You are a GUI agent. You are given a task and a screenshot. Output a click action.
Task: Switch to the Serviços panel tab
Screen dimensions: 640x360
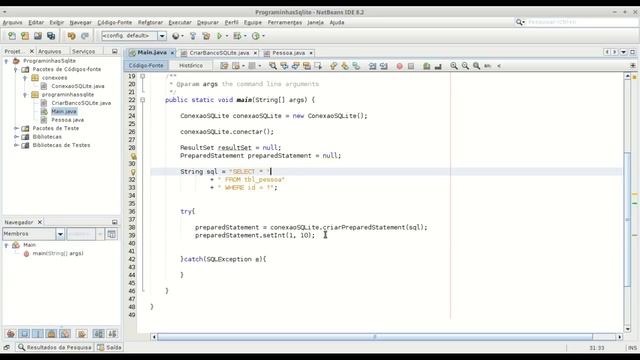(83, 51)
